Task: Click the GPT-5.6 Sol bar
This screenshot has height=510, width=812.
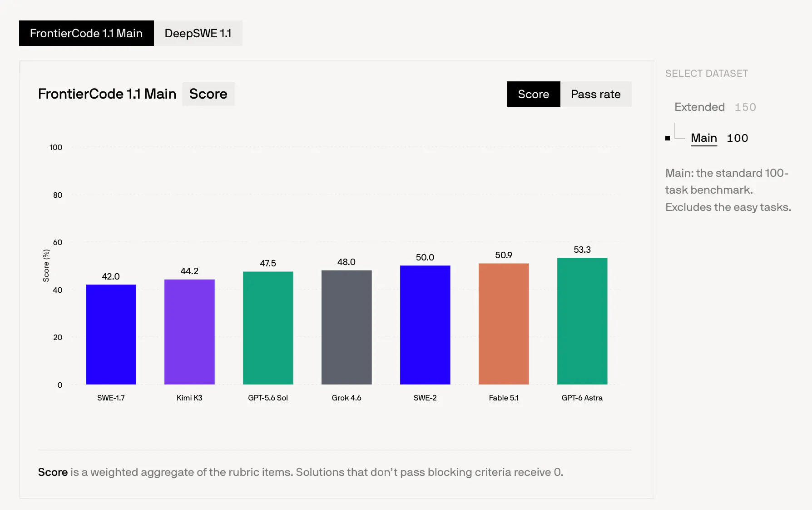Action: [268, 328]
